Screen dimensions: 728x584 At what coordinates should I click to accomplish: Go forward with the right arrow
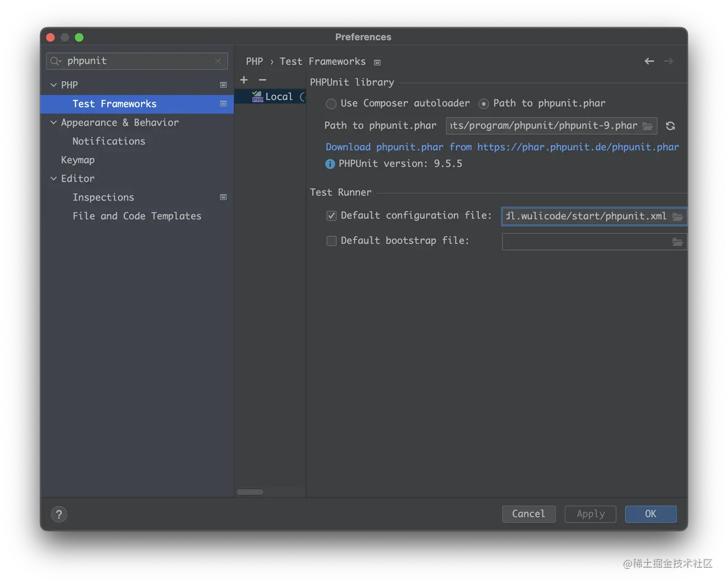click(668, 61)
